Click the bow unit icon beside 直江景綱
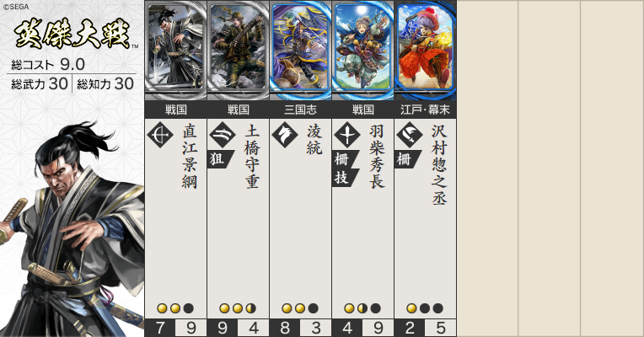 160,135
